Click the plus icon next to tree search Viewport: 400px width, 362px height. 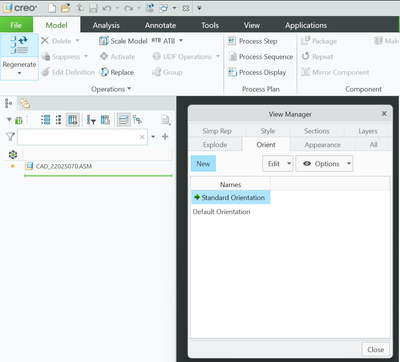tap(165, 137)
